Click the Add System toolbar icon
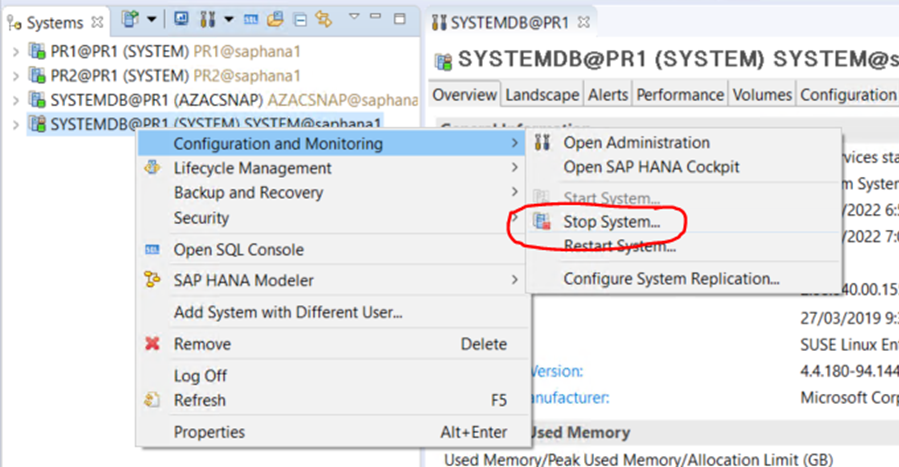This screenshot has width=899, height=467. [x=131, y=19]
